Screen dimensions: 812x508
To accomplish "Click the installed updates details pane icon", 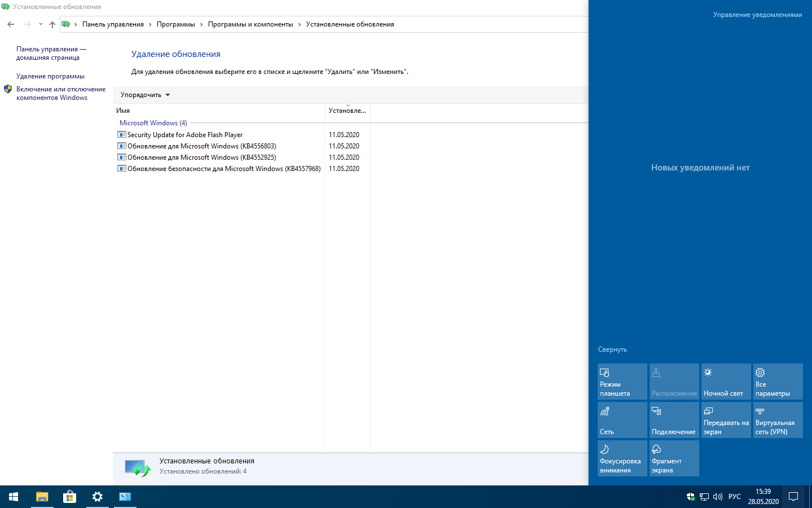I will [x=138, y=468].
